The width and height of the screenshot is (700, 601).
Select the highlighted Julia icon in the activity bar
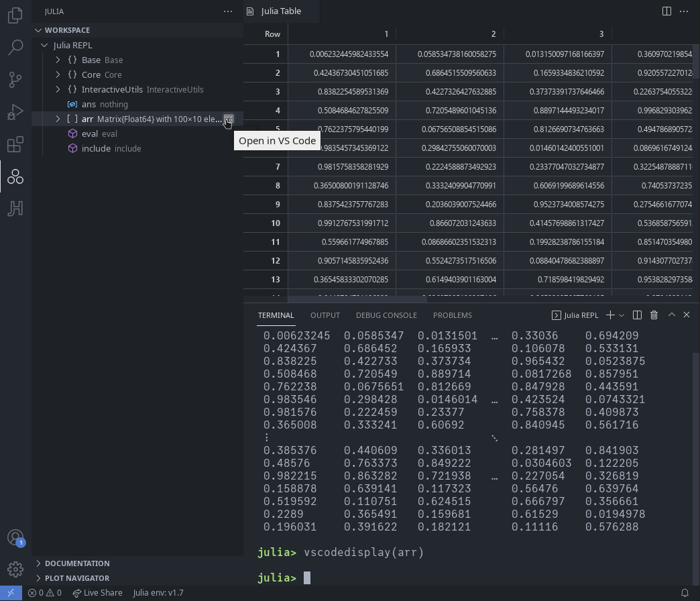coord(15,176)
